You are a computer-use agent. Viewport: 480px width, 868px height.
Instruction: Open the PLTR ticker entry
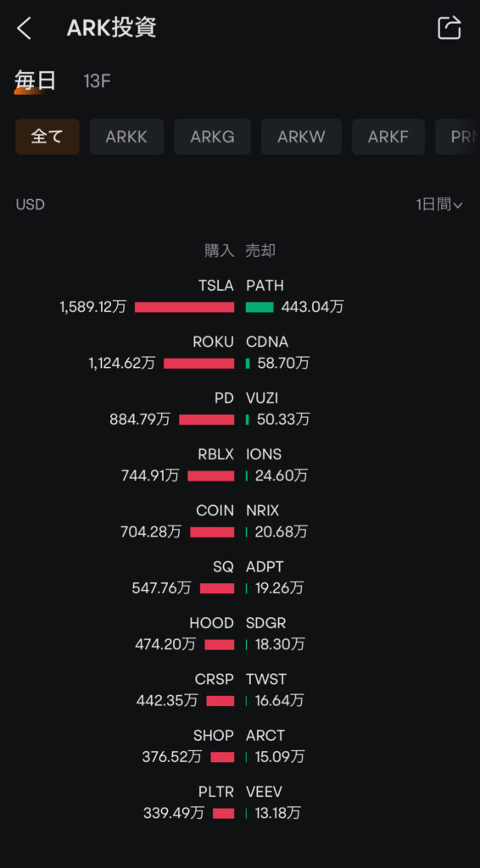pyautogui.click(x=216, y=792)
